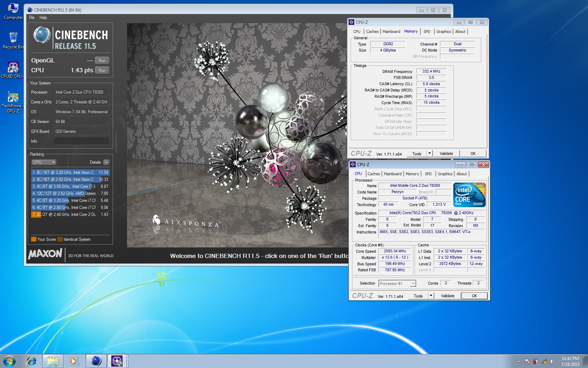Click the Cinebench logo sphere

click(x=42, y=35)
